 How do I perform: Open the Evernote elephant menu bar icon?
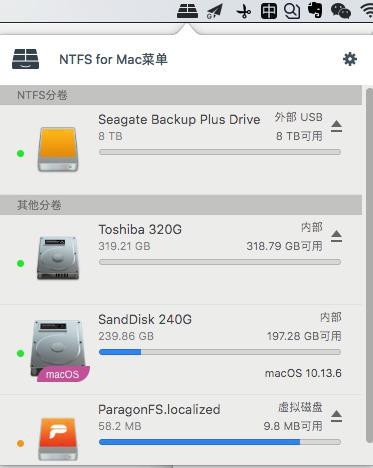[315, 10]
